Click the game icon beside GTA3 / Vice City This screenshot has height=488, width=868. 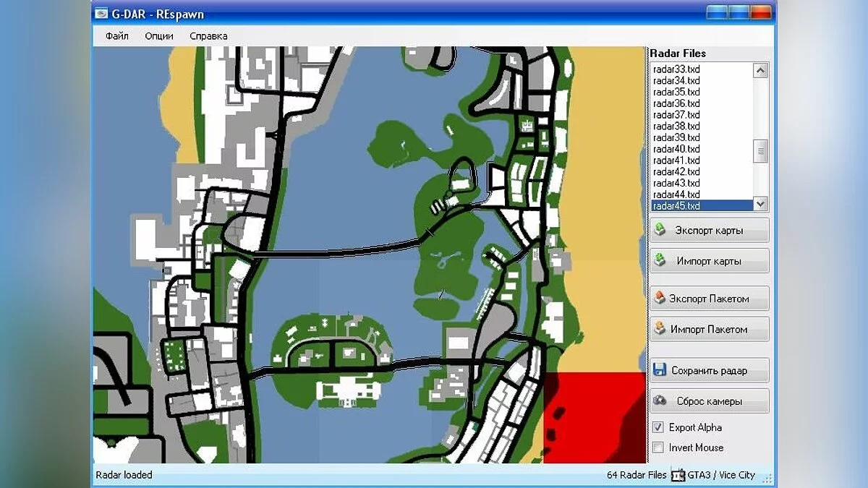coord(678,475)
